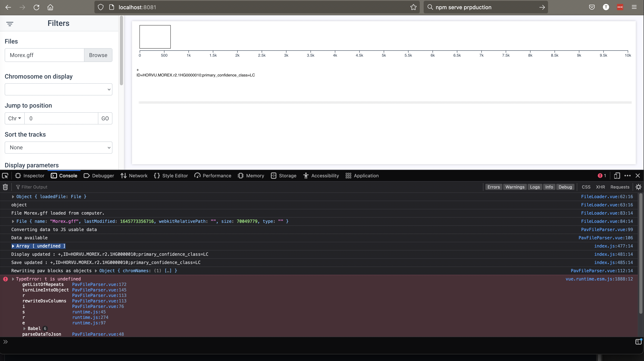The image size is (644, 361).
Task: Open the Firefox hamburger menu
Action: 634,7
